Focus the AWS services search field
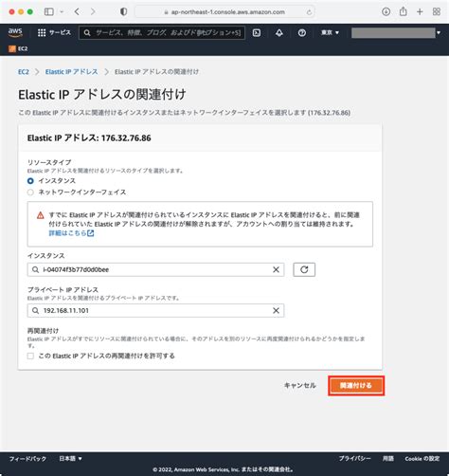 [x=162, y=32]
